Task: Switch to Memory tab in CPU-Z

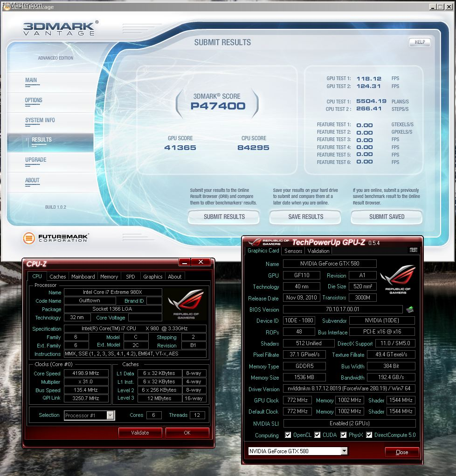Action: 109,277
